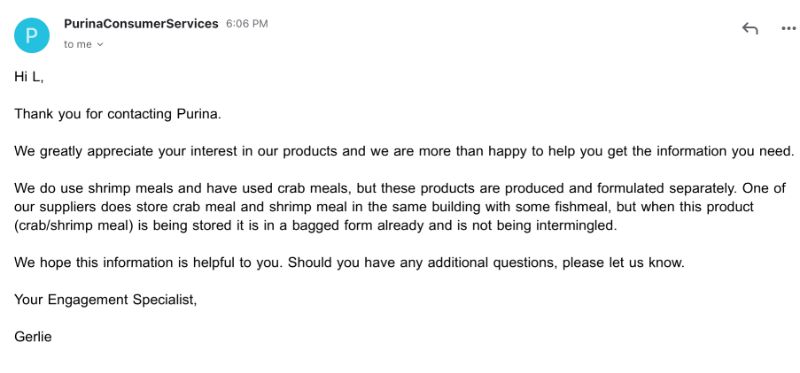Image resolution: width=800 pixels, height=373 pixels.
Task: Click the 'Hi L,' greeting line
Action: pos(29,77)
